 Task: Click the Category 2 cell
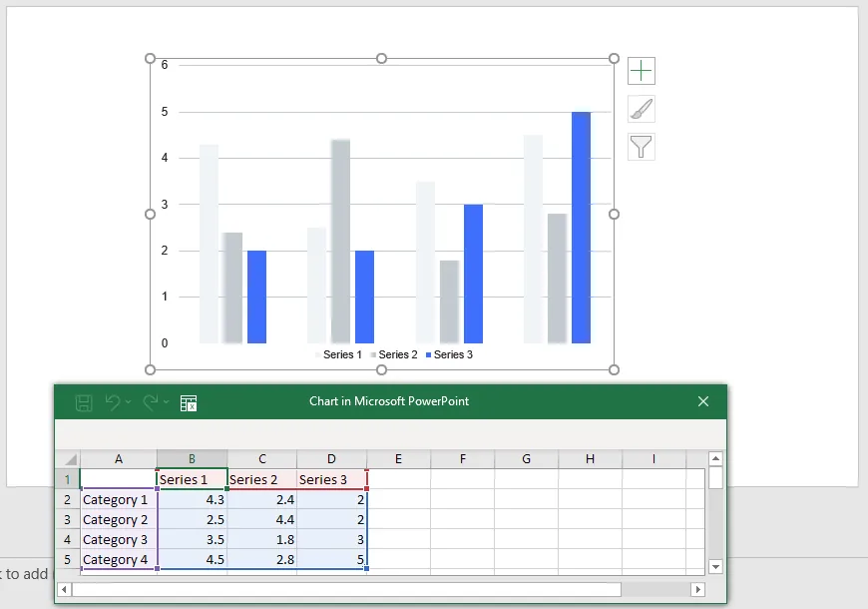pyautogui.click(x=119, y=520)
